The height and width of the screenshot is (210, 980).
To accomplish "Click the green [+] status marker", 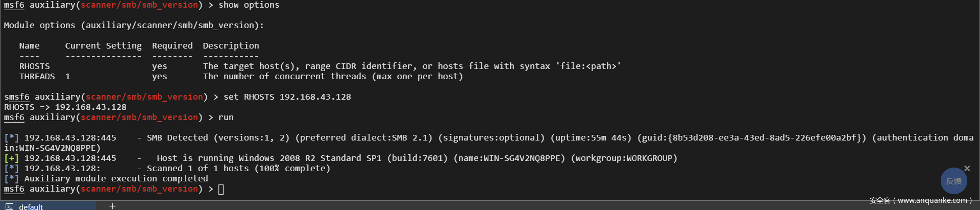I will [x=11, y=158].
